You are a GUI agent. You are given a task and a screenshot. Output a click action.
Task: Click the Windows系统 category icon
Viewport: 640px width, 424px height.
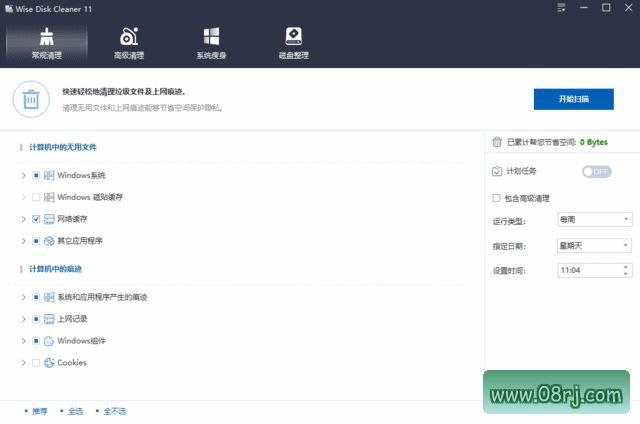pyautogui.click(x=49, y=175)
